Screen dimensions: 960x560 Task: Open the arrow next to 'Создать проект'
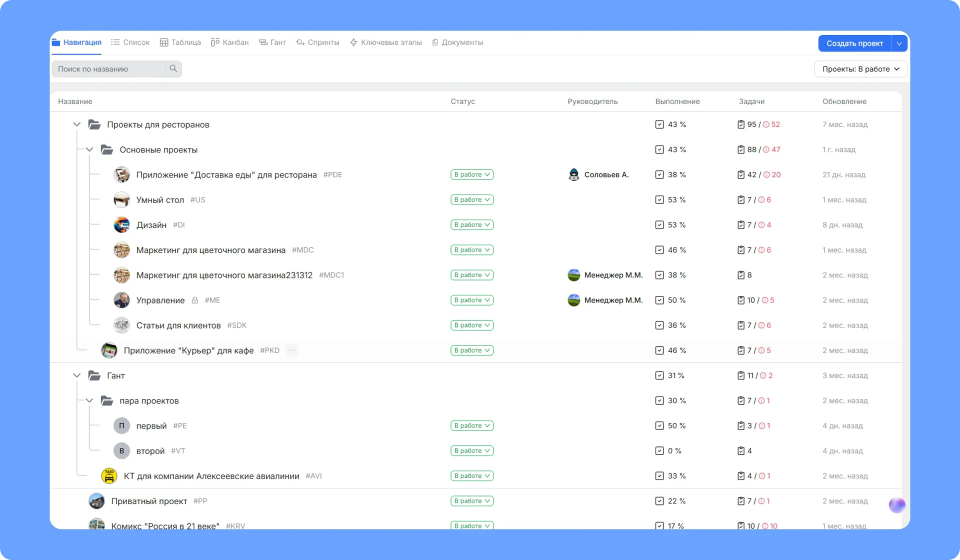[899, 43]
